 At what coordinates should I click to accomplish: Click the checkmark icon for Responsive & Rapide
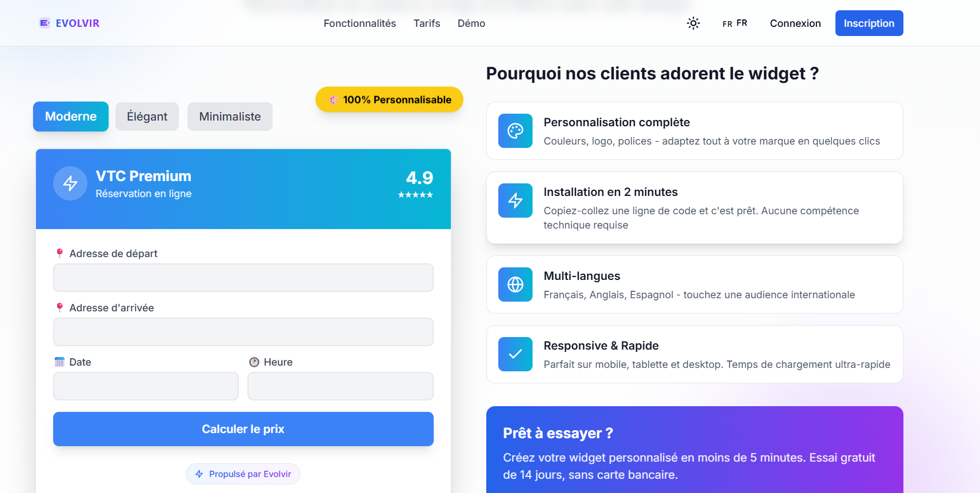[515, 354]
